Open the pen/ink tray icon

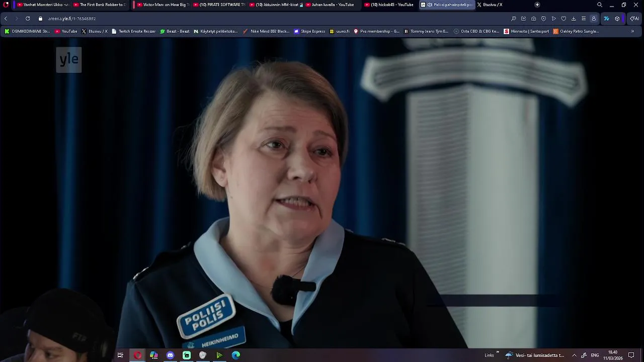(x=584, y=355)
